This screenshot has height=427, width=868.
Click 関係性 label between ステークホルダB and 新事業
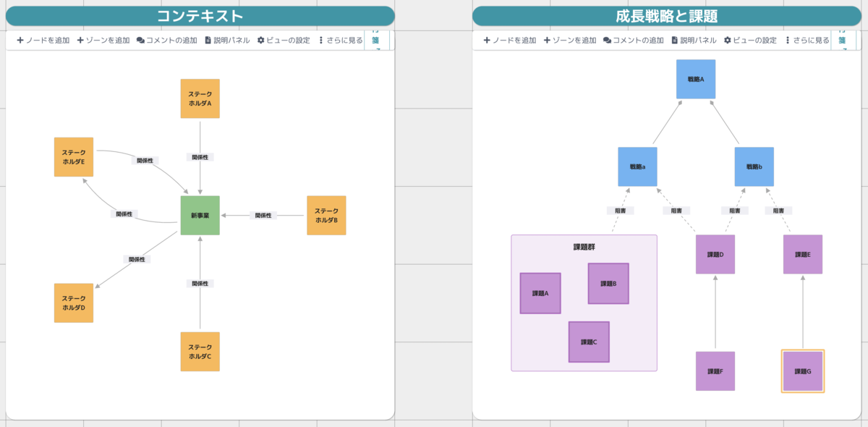coord(263,215)
